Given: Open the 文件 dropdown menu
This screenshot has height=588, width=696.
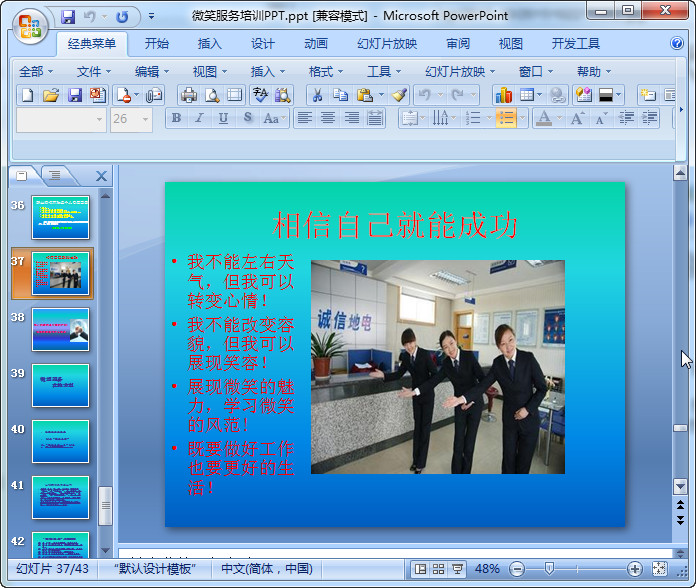Looking at the screenshot, I should pos(94,71).
